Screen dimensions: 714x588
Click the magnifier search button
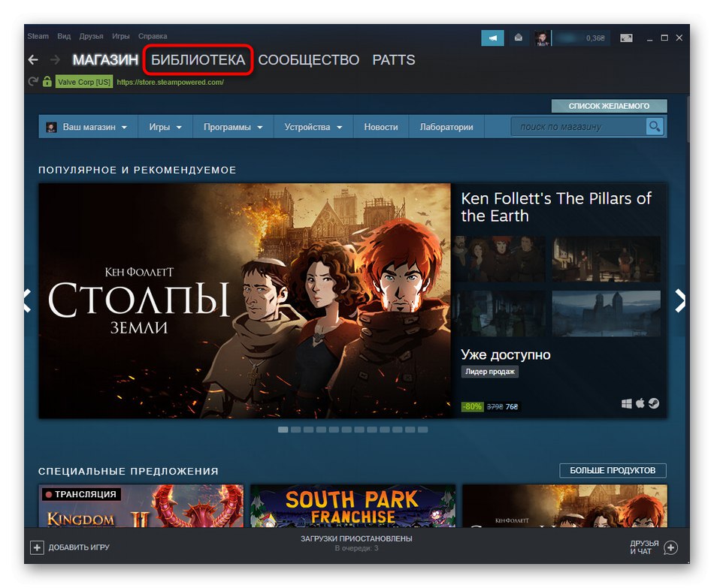[x=655, y=126]
